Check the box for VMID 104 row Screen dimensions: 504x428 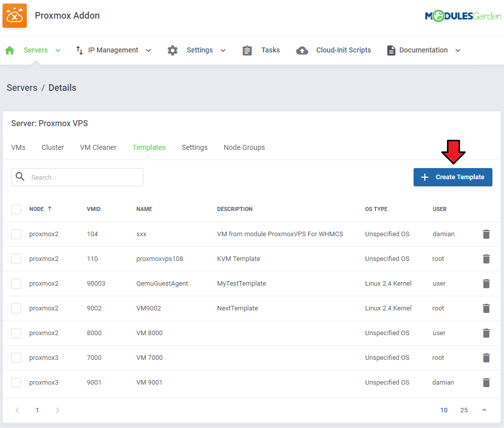[16, 234]
